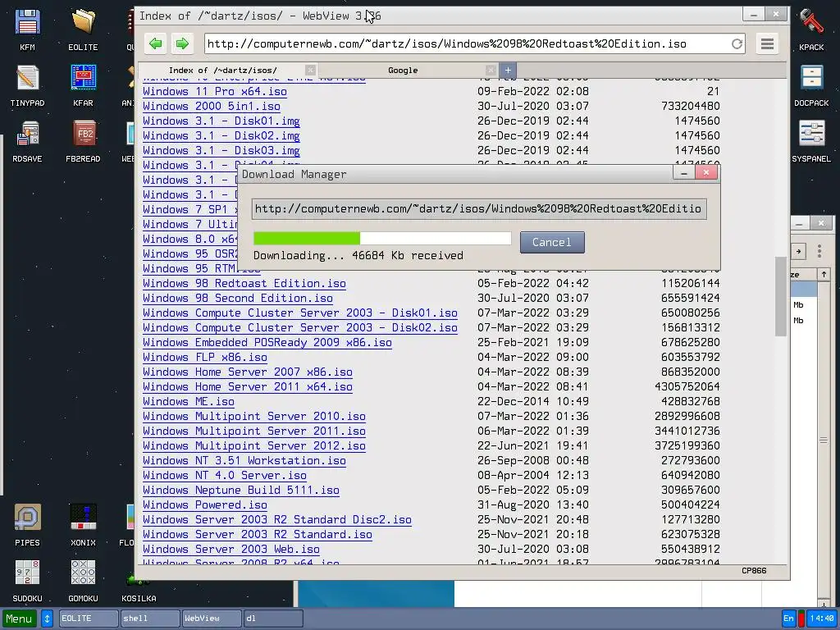Open Windows 11 Pro x64.iso link
The image size is (840, 630).
click(214, 92)
